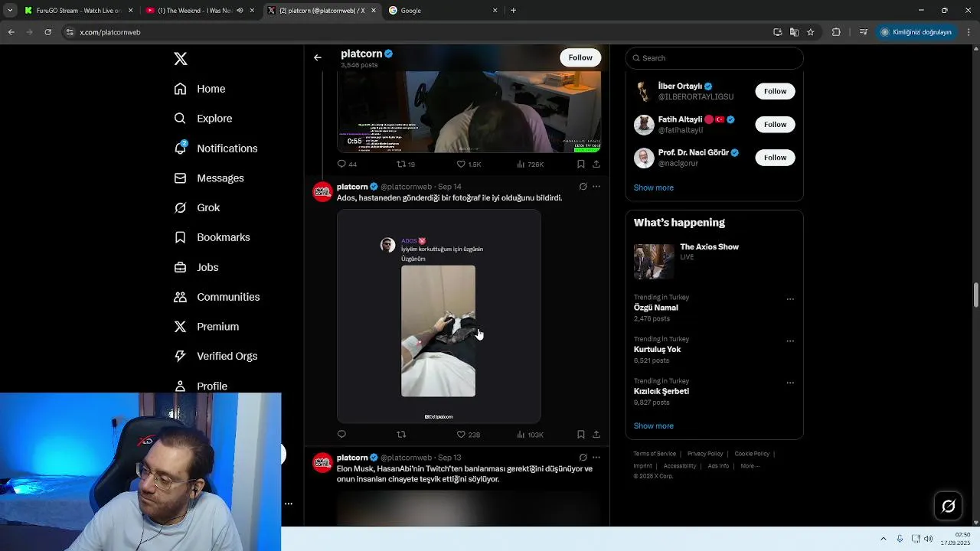
Task: Repost the Ados hospital post
Action: pos(401,435)
